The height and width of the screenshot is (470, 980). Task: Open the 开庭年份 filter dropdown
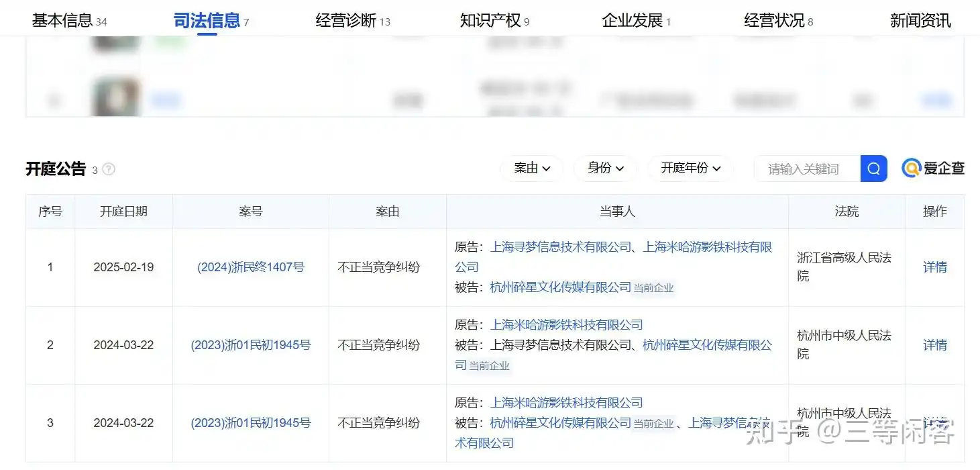coord(690,169)
